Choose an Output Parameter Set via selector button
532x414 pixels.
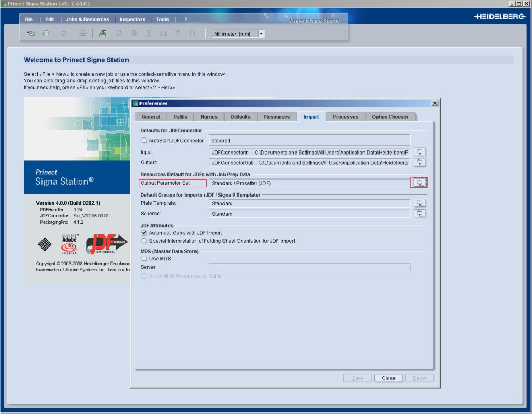click(x=419, y=183)
